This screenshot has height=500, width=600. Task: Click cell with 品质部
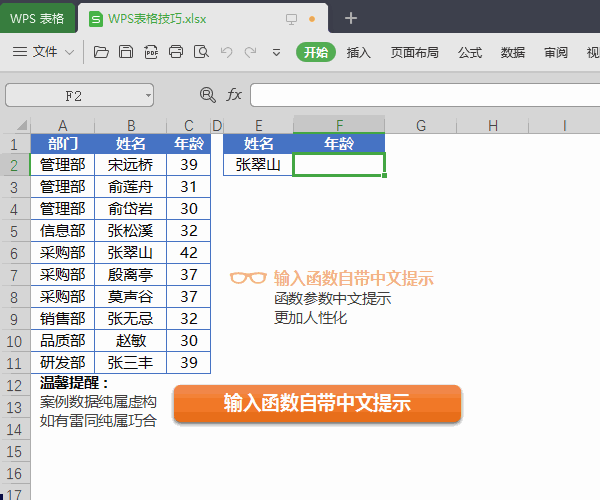(62, 341)
